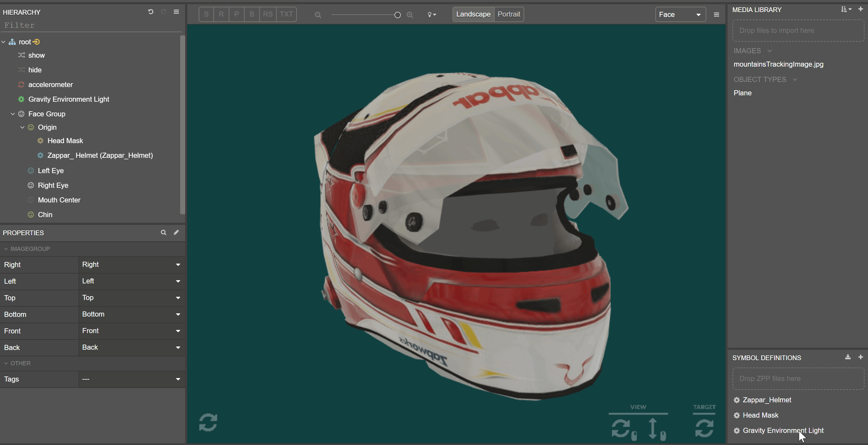Image resolution: width=868 pixels, height=445 pixels.
Task: Open the Bottom imagegroup dropdown
Action: (x=132, y=314)
